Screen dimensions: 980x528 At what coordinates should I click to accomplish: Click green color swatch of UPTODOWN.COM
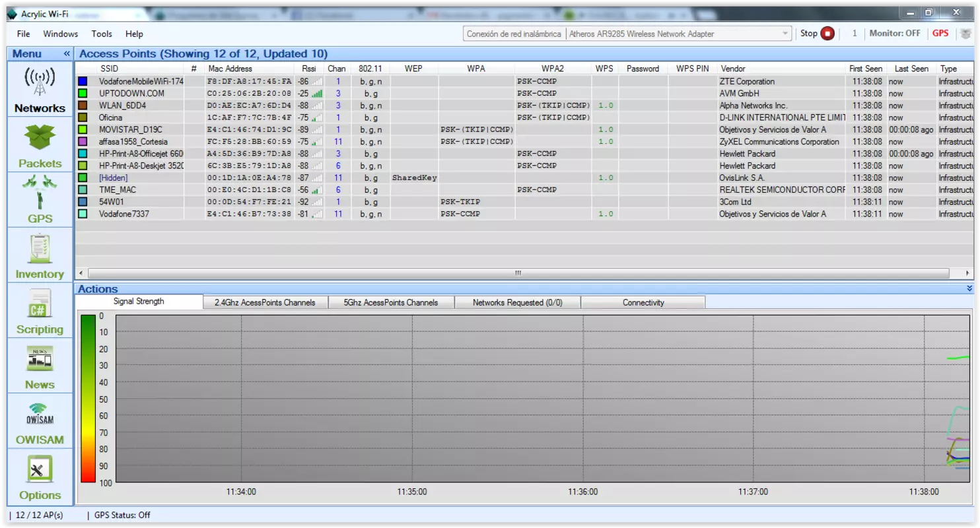[x=83, y=94]
